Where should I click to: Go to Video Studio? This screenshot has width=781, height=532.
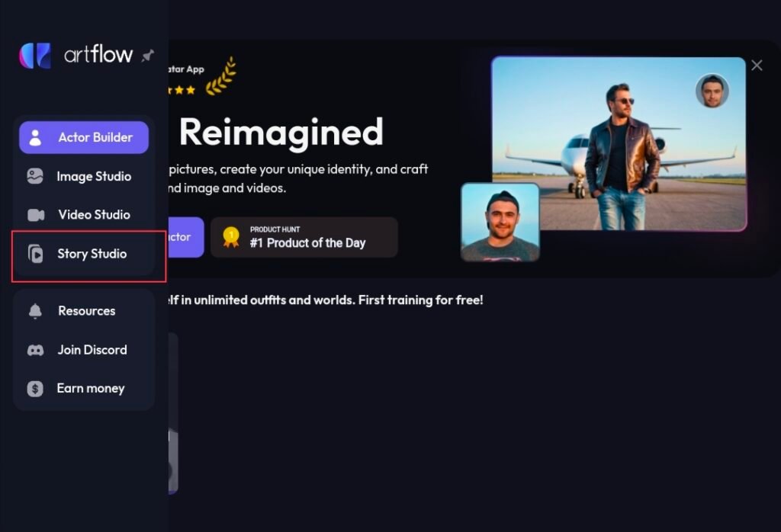click(84, 215)
